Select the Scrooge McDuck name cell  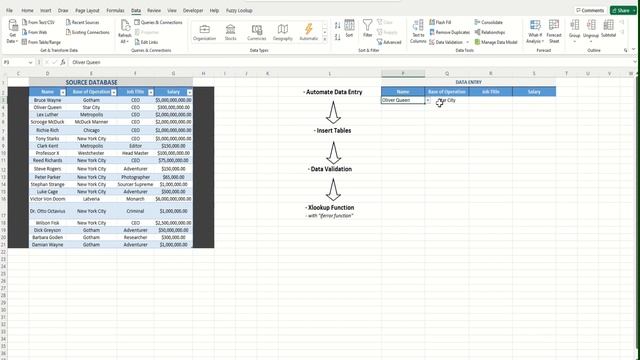(47, 122)
